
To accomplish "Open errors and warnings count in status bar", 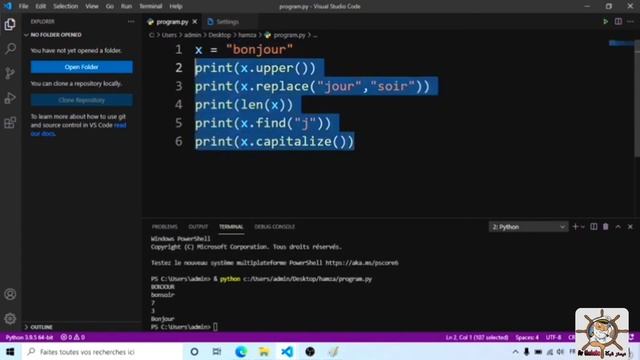I will point(73,337).
